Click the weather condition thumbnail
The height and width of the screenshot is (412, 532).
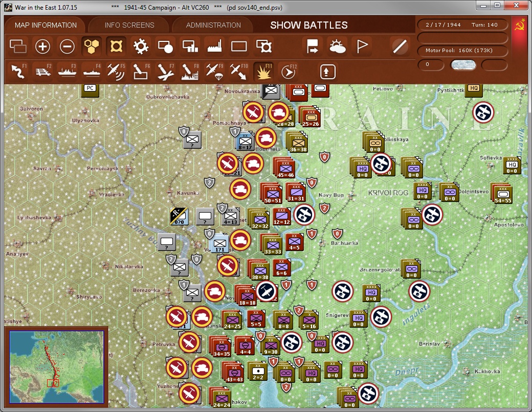(463, 65)
